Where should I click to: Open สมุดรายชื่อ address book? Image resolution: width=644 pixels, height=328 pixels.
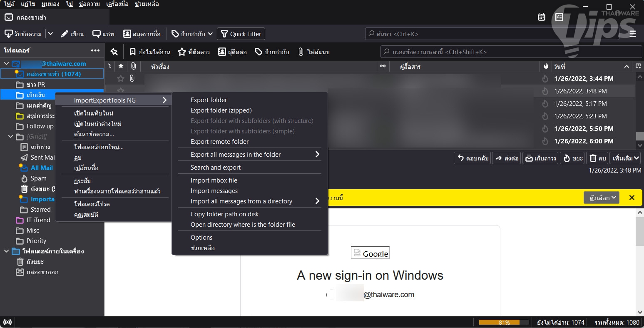click(x=142, y=34)
